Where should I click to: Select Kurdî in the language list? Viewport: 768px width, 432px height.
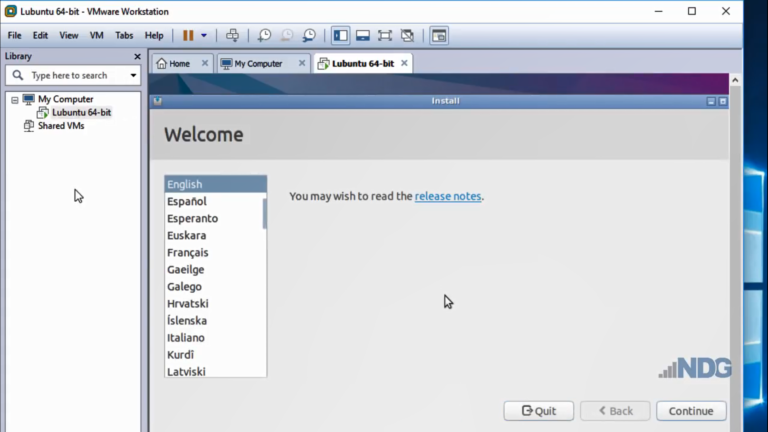coord(214,355)
